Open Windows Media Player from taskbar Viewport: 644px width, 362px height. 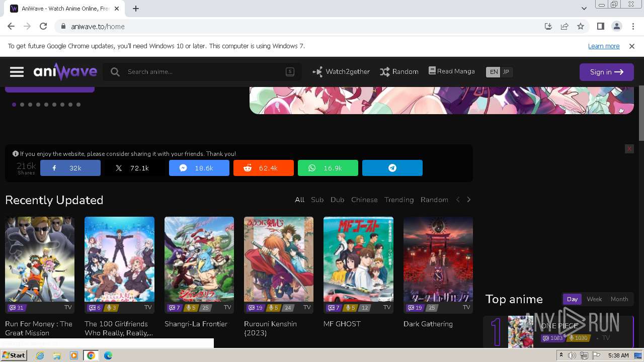click(74, 355)
